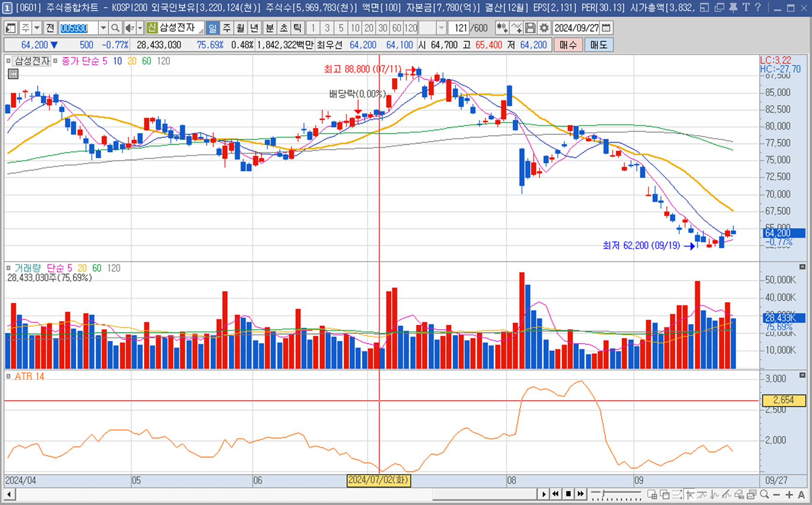Click the date marker 2024/07/02(화)
The width and height of the screenshot is (812, 505).
point(378,480)
